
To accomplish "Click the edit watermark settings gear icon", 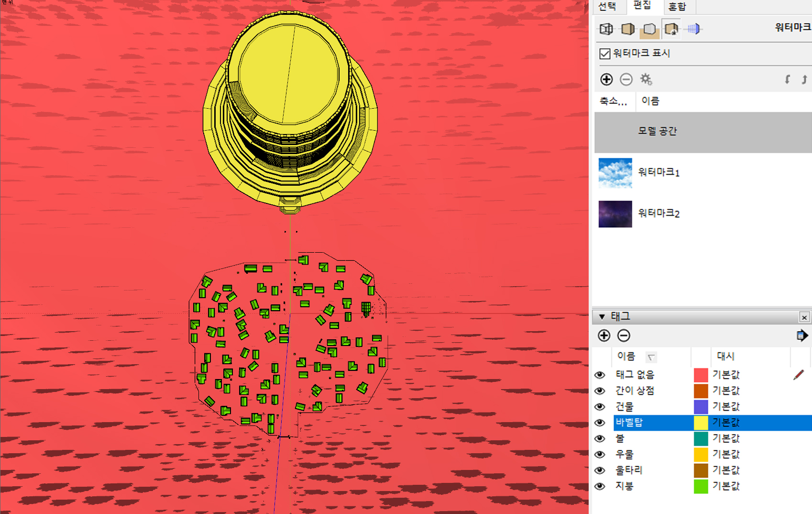I will tap(646, 79).
